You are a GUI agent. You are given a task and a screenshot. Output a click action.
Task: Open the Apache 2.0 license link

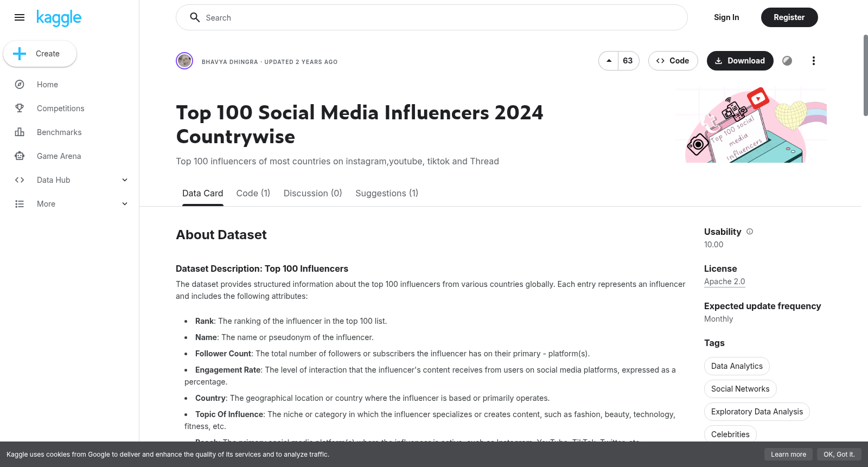click(x=725, y=282)
